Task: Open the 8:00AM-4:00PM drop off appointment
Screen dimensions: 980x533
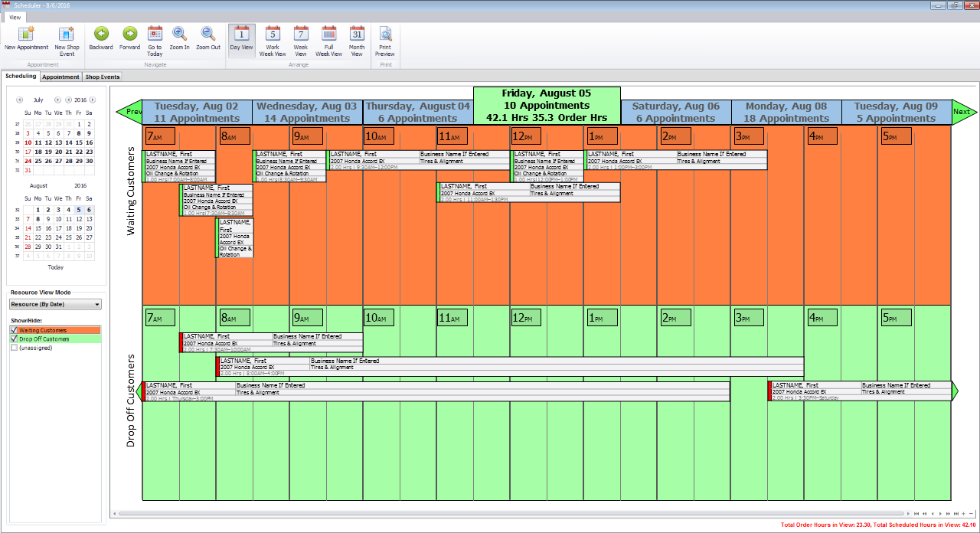Action: (511, 366)
